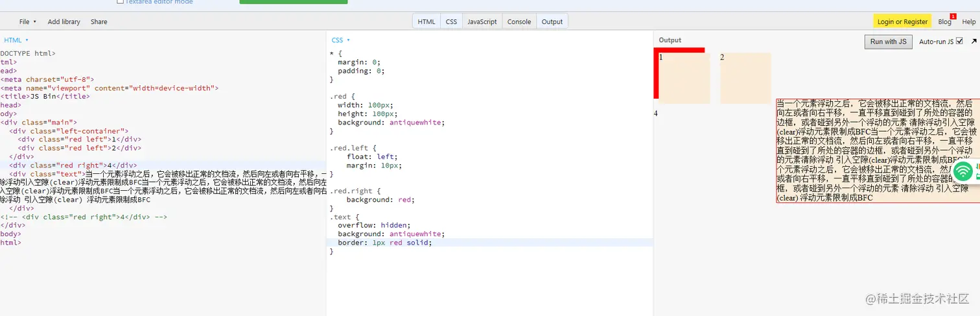Expand the HTML panel language dropdown
The image size is (980, 316).
(x=16, y=40)
